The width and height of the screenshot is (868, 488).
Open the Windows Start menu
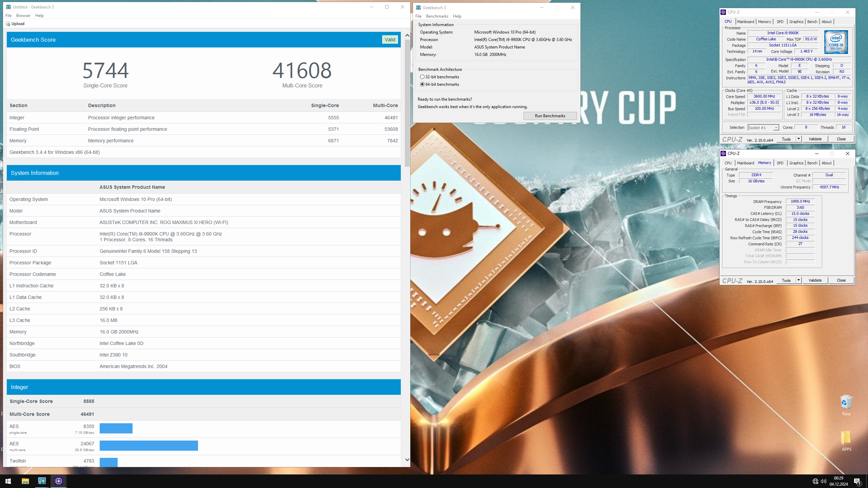coord(8,481)
